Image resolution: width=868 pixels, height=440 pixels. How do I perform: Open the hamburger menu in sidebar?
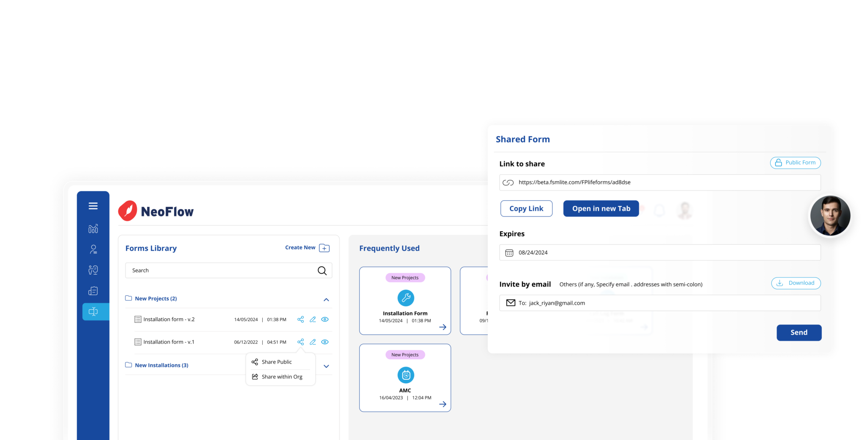coord(93,206)
